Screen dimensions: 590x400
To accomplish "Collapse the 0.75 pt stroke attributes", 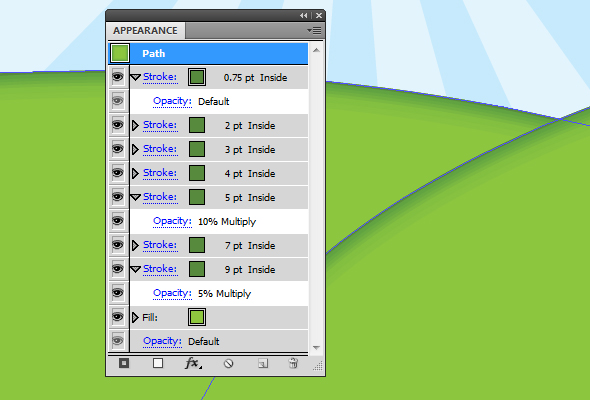I will [x=135, y=78].
